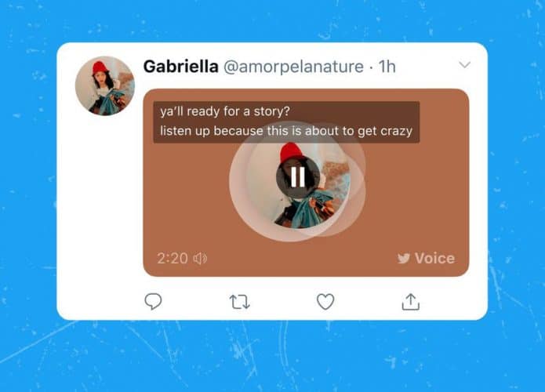Click the Voice label text
The image size is (545, 392).
click(434, 258)
